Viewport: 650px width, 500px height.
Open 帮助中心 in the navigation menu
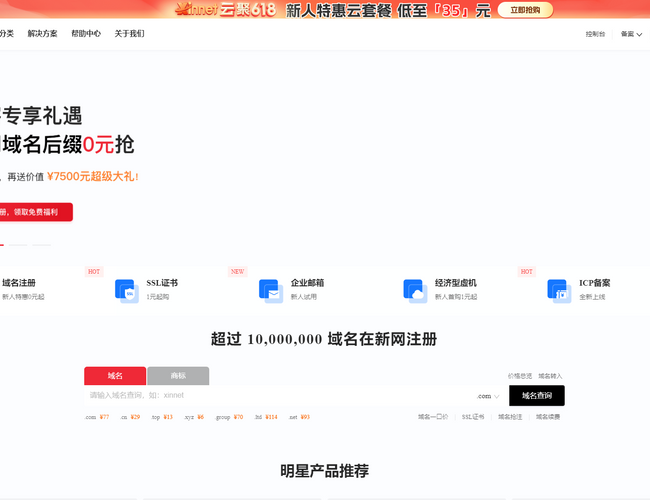click(x=86, y=34)
